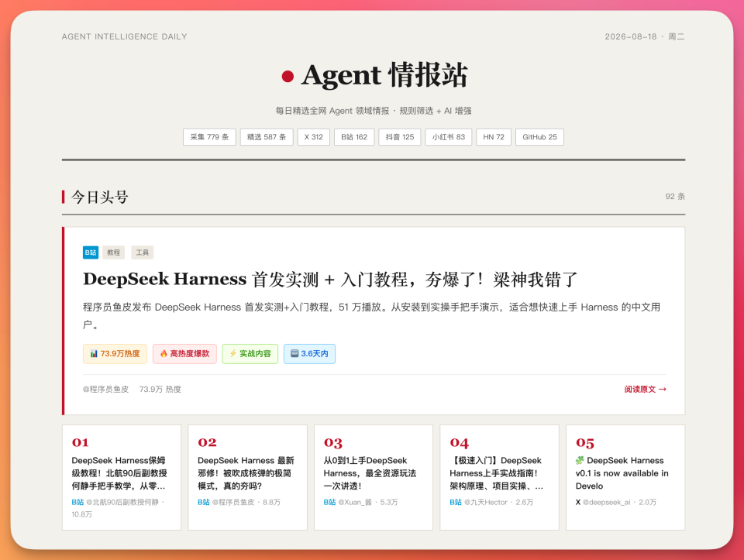The height and width of the screenshot is (560, 744).
Task: Click the 04 rank number
Action: pos(460,443)
